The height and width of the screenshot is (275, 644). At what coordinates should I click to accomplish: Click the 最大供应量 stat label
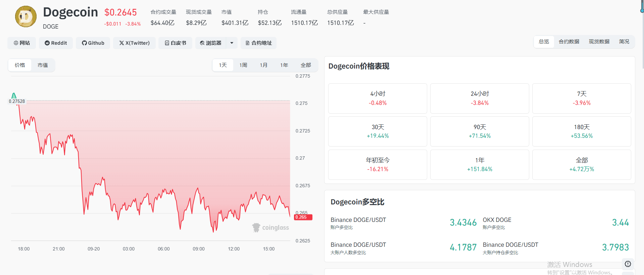click(376, 12)
